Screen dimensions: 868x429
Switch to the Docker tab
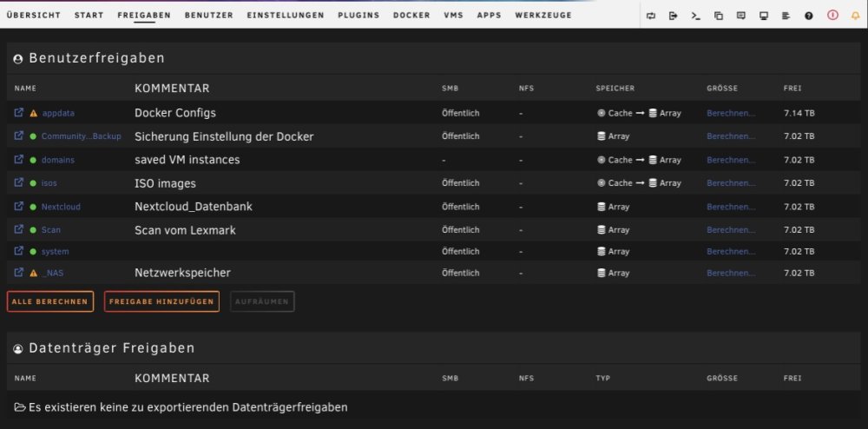[411, 15]
